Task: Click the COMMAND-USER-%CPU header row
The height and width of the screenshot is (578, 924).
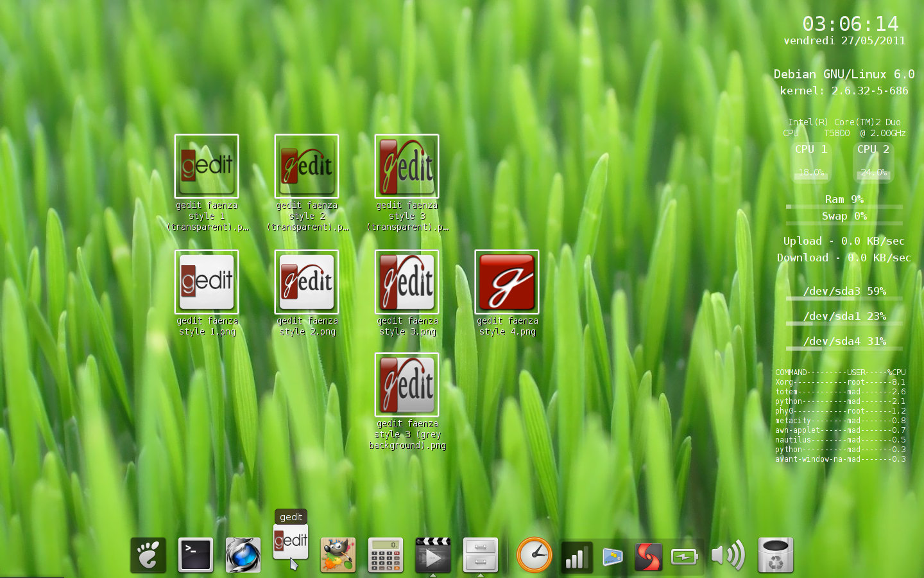Action: click(x=841, y=372)
